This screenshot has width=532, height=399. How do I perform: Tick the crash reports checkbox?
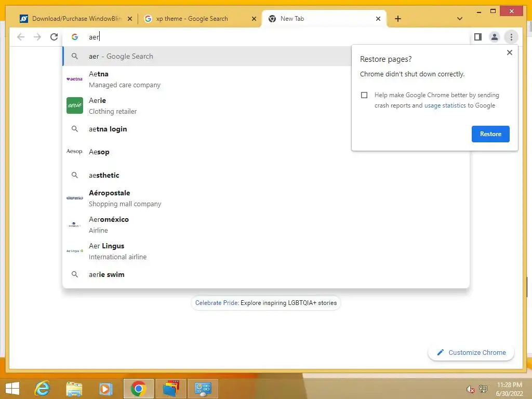pos(364,95)
